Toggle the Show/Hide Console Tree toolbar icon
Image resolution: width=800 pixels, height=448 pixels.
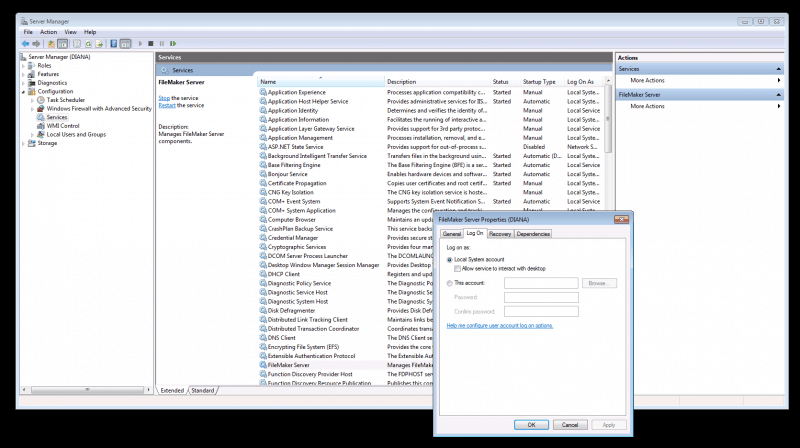tap(62, 44)
